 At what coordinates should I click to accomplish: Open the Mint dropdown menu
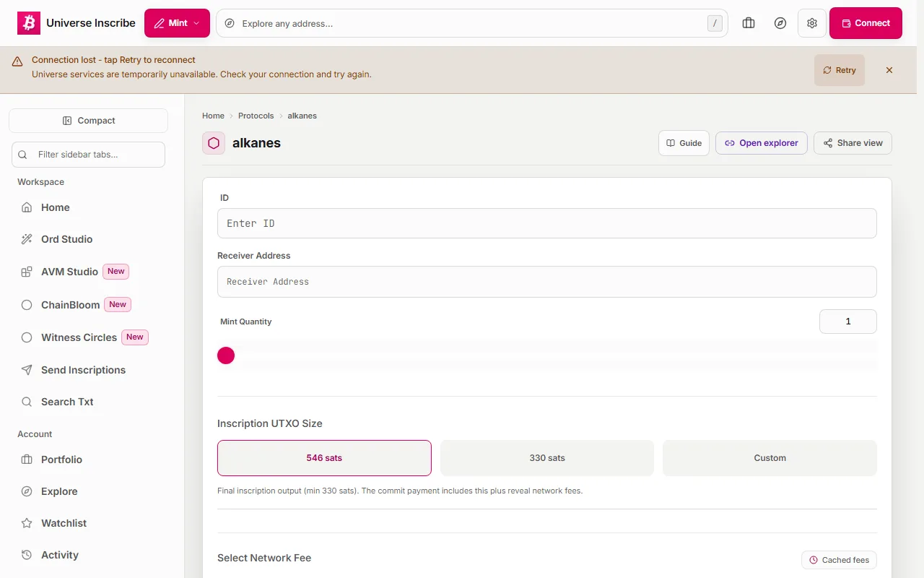[x=177, y=23]
